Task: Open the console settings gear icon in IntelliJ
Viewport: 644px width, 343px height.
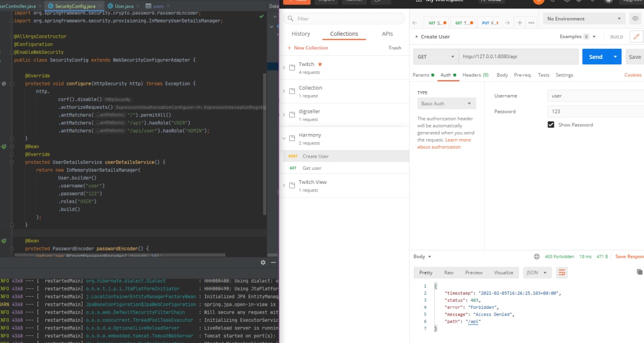Action: point(263,262)
